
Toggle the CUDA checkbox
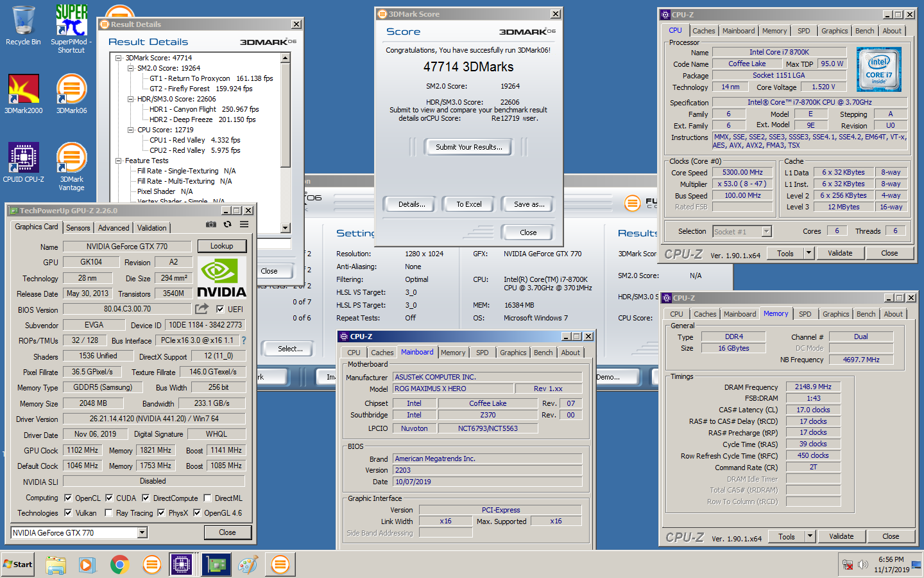(x=109, y=498)
